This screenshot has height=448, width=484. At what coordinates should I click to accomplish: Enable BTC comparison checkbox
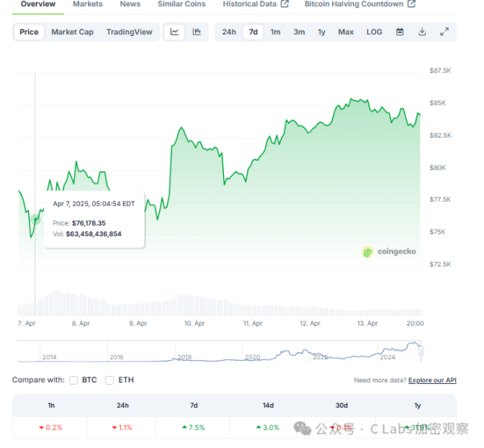(74, 380)
